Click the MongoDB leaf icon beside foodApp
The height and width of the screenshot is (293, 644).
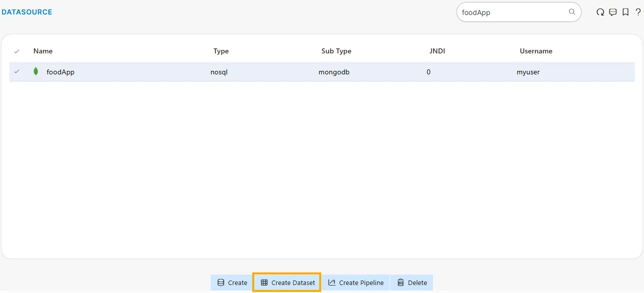click(35, 71)
